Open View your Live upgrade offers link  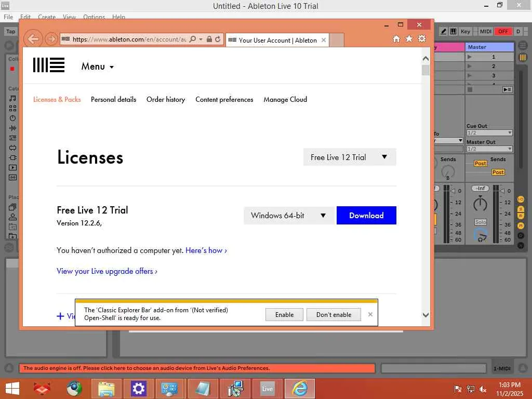[x=107, y=271]
